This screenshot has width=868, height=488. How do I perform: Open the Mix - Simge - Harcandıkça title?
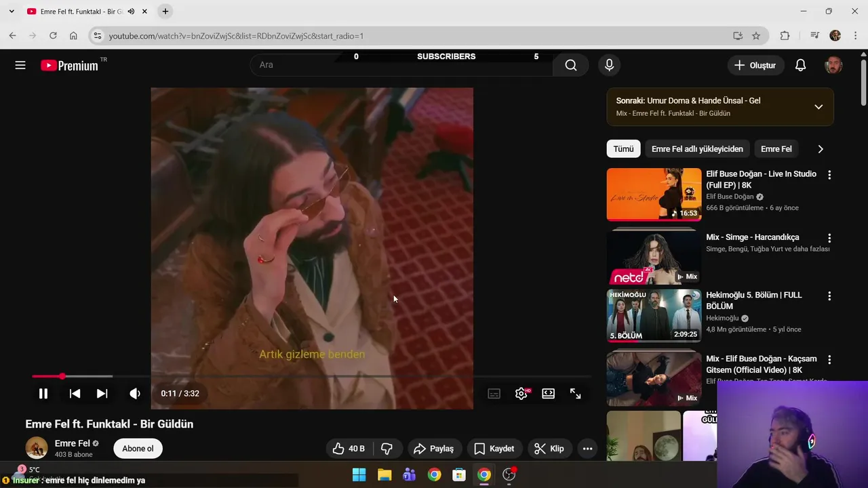pyautogui.click(x=753, y=237)
